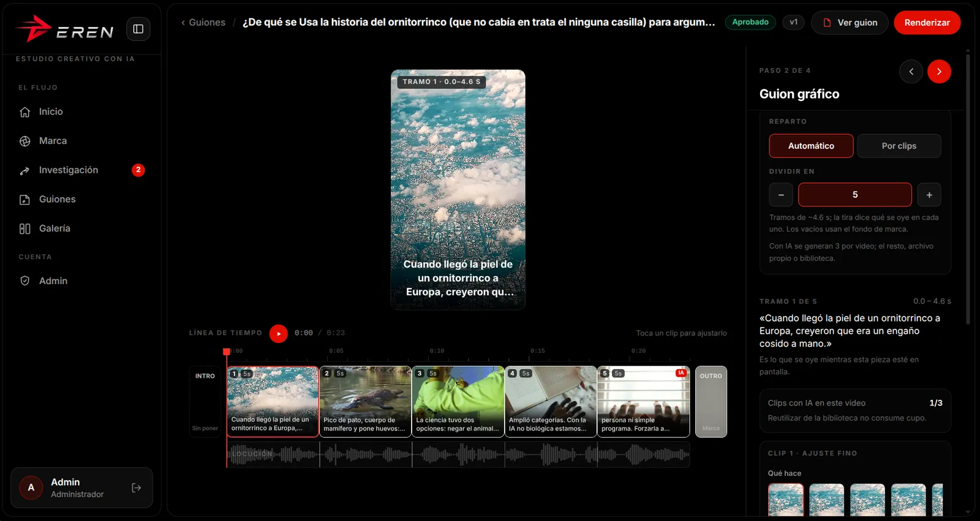The height and width of the screenshot is (521, 980).
Task: Click the Aprobado status badge
Action: [750, 22]
